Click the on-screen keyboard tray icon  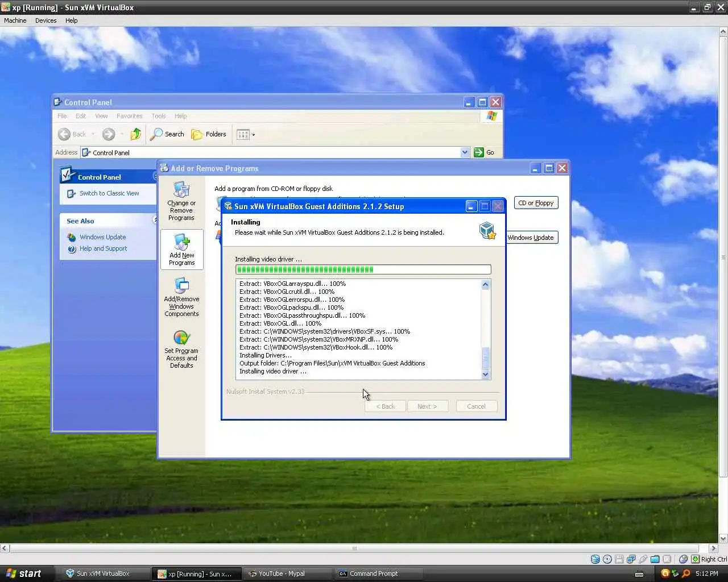pos(639,574)
